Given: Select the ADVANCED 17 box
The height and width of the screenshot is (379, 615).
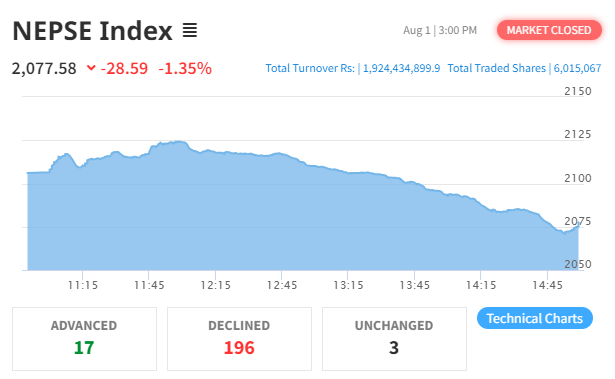Looking at the screenshot, I should (84, 339).
